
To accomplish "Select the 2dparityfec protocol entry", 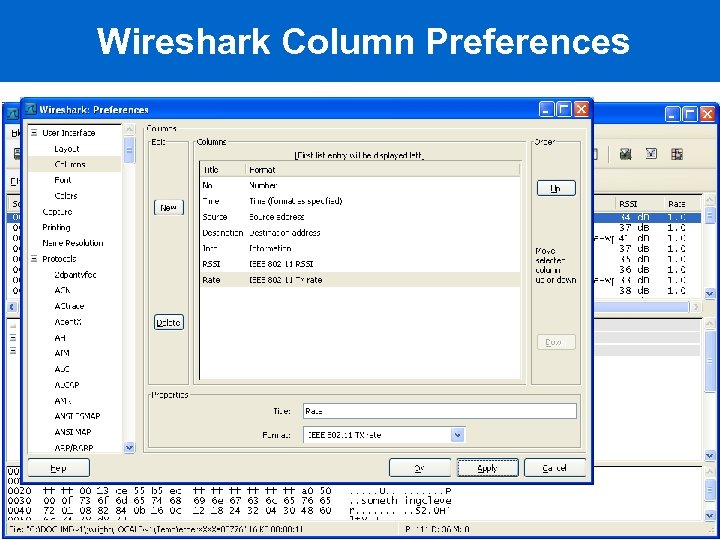I will click(x=75, y=275).
